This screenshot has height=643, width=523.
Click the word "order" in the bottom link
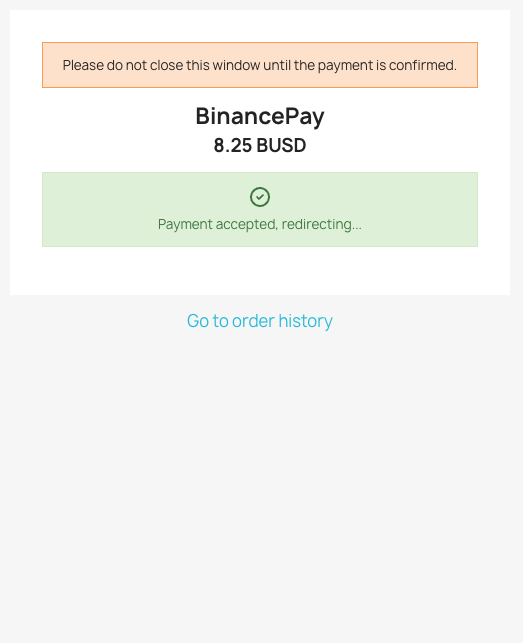point(253,321)
